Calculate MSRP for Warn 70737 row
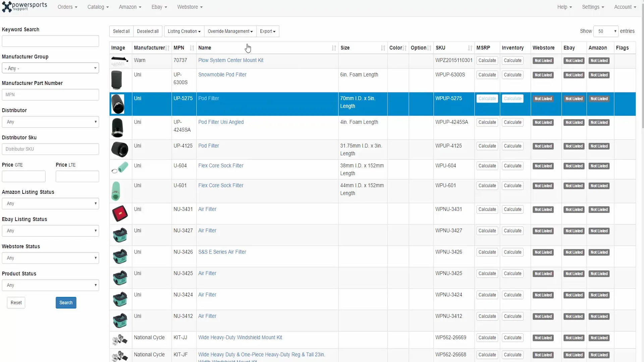The height and width of the screenshot is (362, 644). [487, 61]
